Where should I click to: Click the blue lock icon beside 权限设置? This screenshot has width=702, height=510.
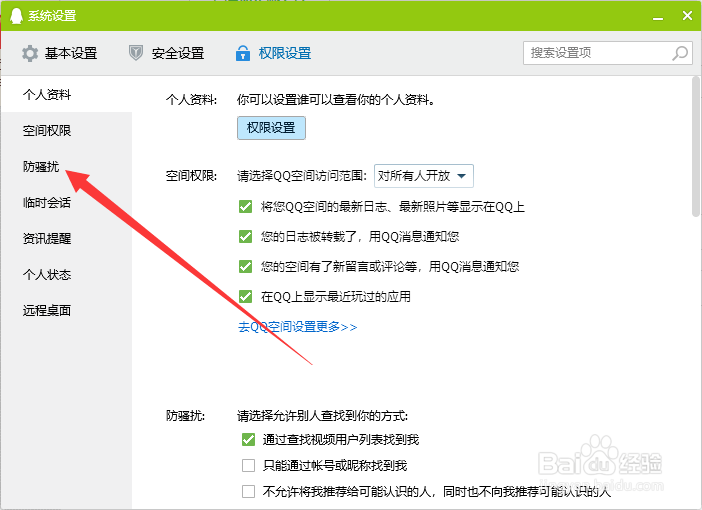point(243,53)
